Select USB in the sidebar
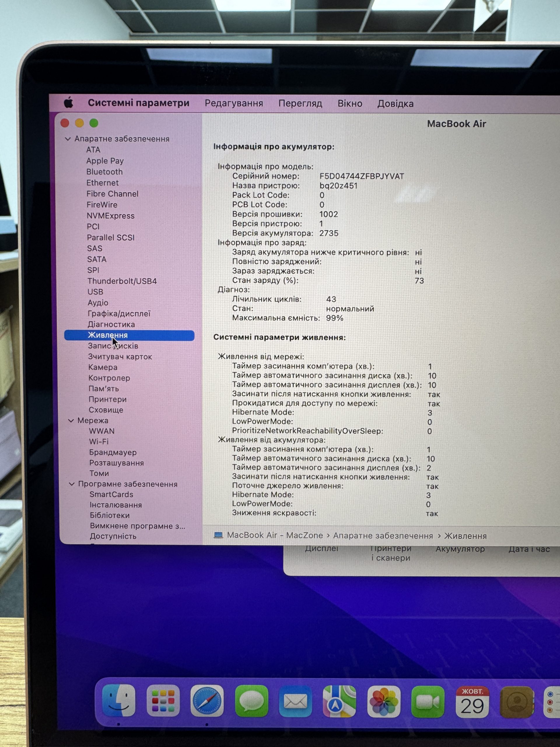 click(95, 292)
